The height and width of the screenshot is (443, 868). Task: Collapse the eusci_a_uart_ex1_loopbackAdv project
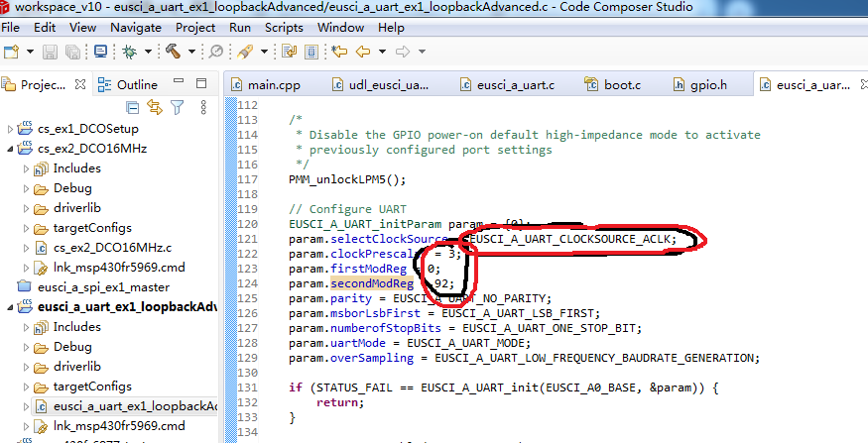[9, 307]
